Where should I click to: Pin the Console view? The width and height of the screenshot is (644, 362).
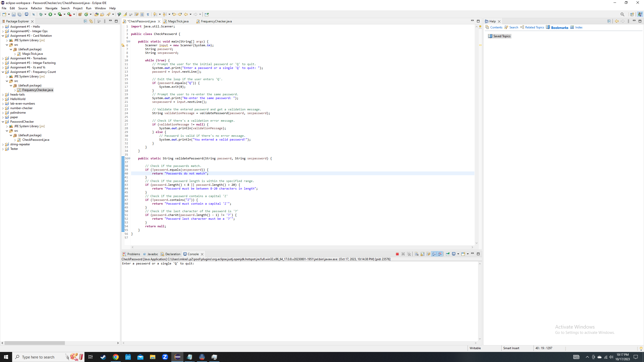tap(448, 254)
